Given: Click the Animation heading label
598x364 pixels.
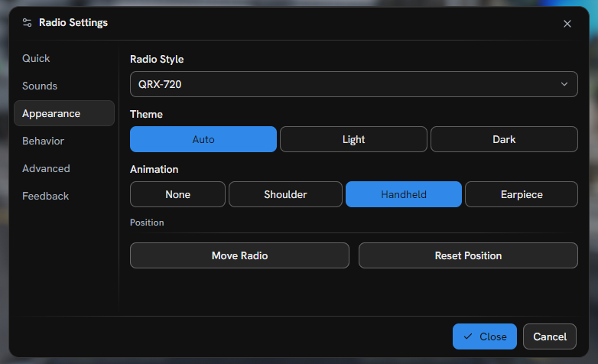Looking at the screenshot, I should pyautogui.click(x=154, y=169).
